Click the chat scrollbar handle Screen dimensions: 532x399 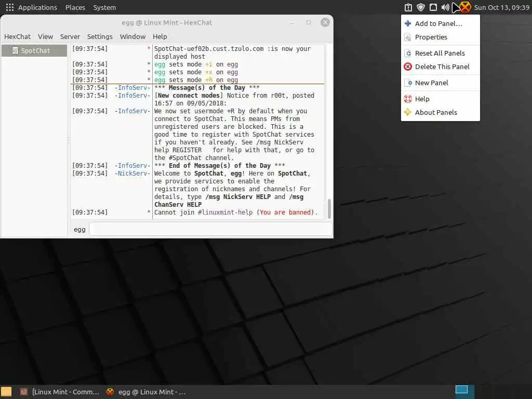pyautogui.click(x=329, y=208)
